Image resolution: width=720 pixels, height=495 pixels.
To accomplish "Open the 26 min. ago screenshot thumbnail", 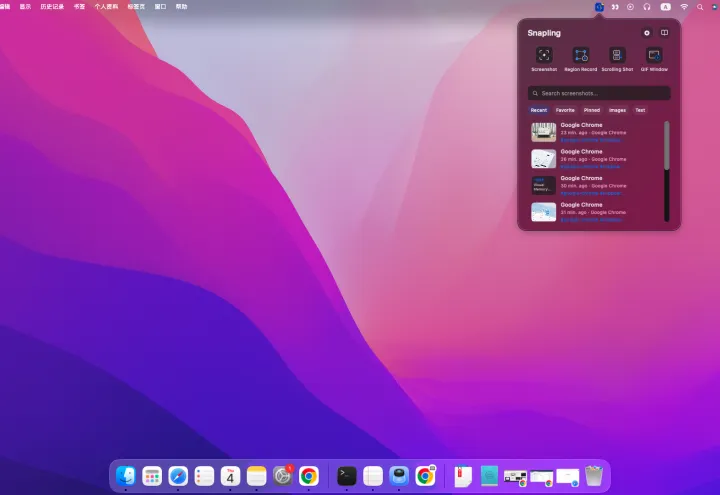I will point(544,159).
